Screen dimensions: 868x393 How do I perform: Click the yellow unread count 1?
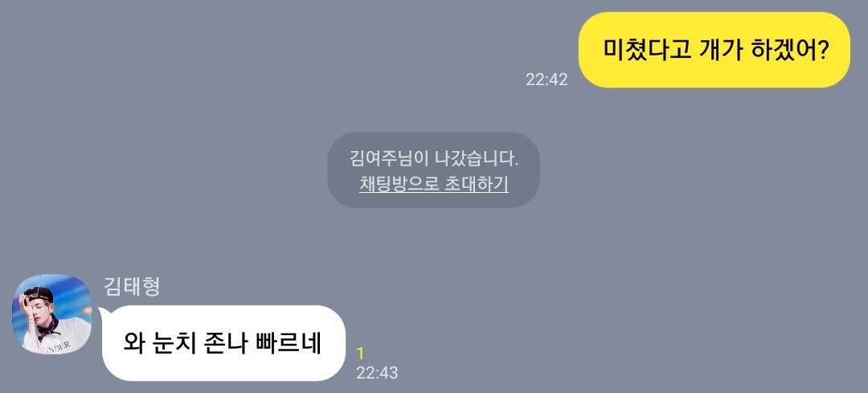pos(360,353)
